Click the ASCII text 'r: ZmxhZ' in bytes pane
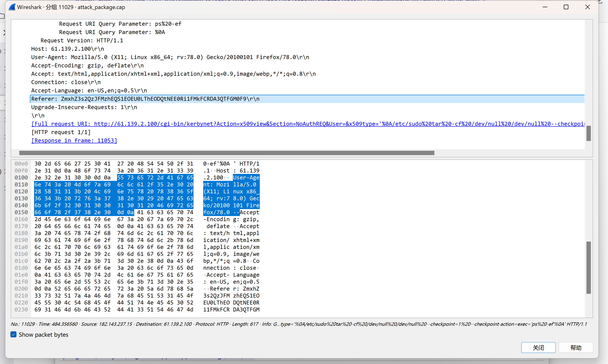 pyautogui.click(x=246, y=289)
